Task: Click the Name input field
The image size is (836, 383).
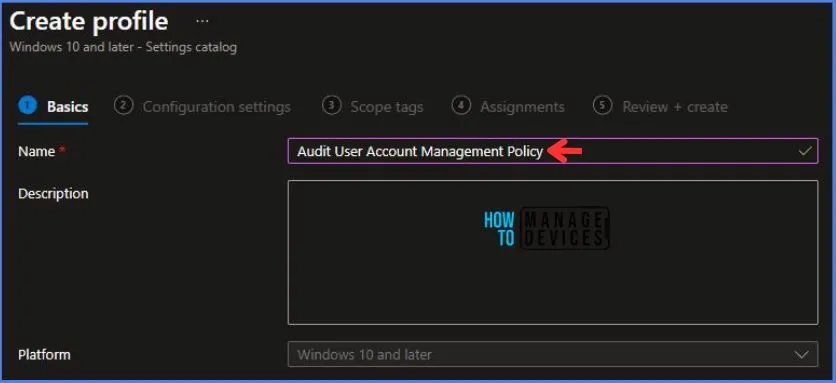Action: point(552,151)
